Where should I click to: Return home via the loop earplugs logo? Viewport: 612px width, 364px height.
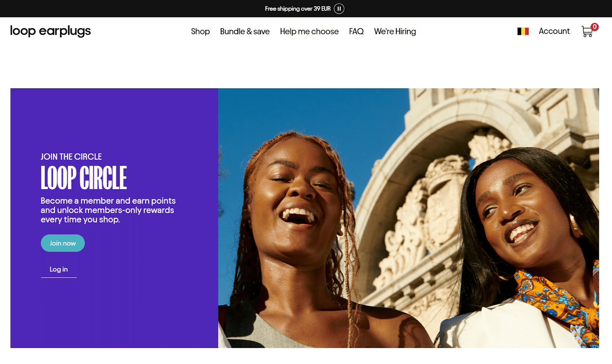point(50,31)
